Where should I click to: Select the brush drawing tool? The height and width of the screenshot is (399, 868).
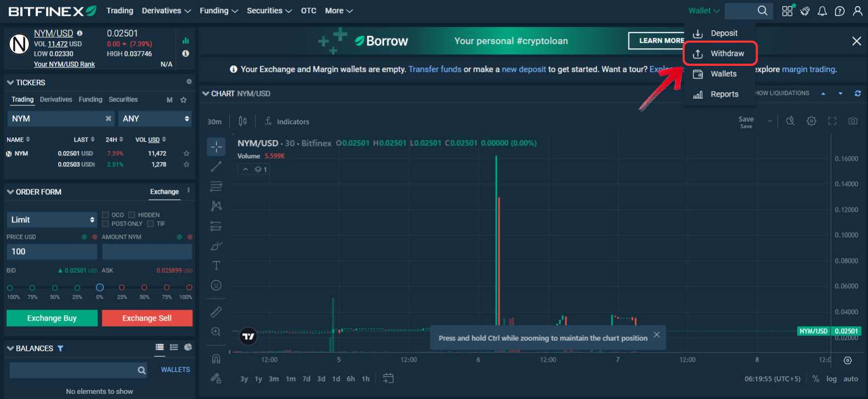(216, 246)
